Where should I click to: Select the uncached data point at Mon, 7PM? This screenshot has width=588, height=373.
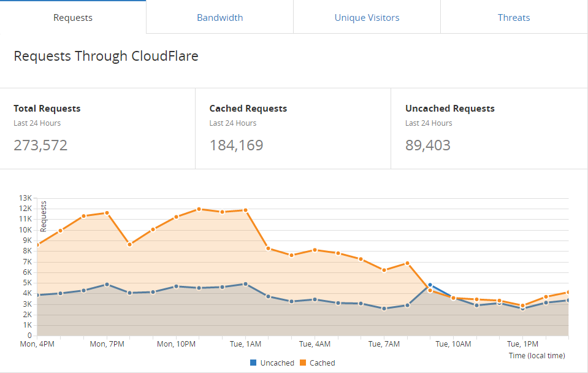(107, 285)
